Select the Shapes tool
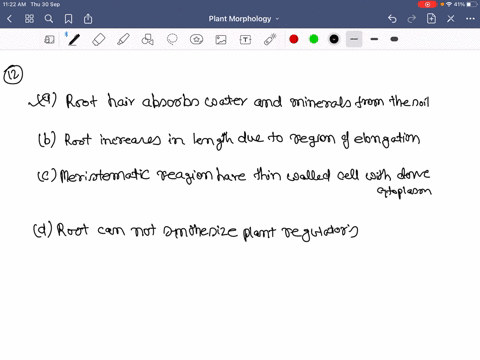Viewport: 480px width, 360px height. pos(147,40)
